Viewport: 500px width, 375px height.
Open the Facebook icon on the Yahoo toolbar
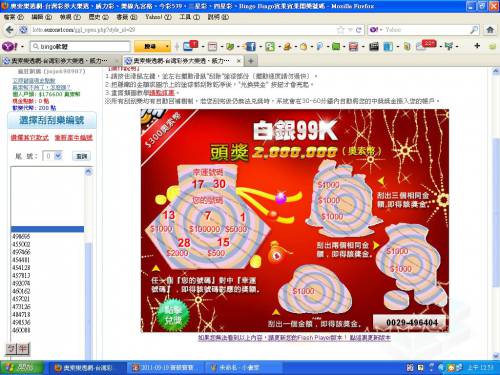click(250, 46)
